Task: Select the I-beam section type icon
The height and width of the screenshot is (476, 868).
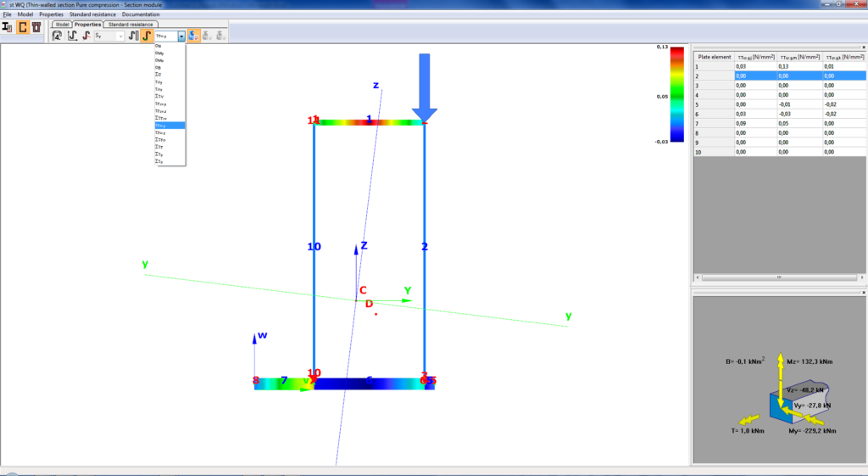Action: tap(7, 27)
